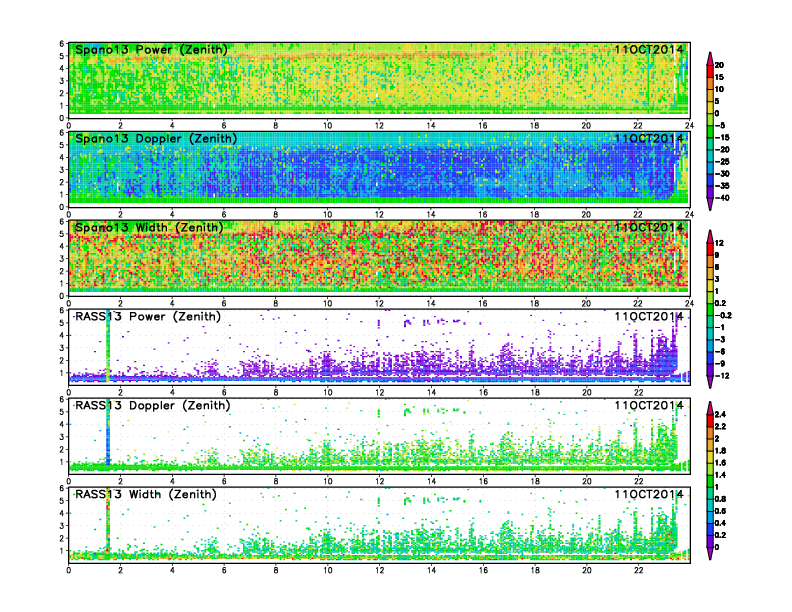Click the colorbar label -40

click(x=722, y=198)
